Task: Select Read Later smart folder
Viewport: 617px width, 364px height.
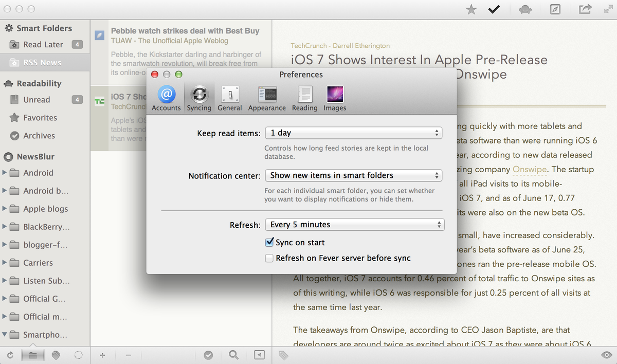Action: pyautogui.click(x=45, y=45)
